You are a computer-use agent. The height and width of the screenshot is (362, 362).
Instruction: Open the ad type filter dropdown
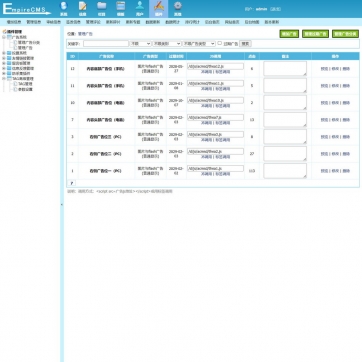point(199,44)
